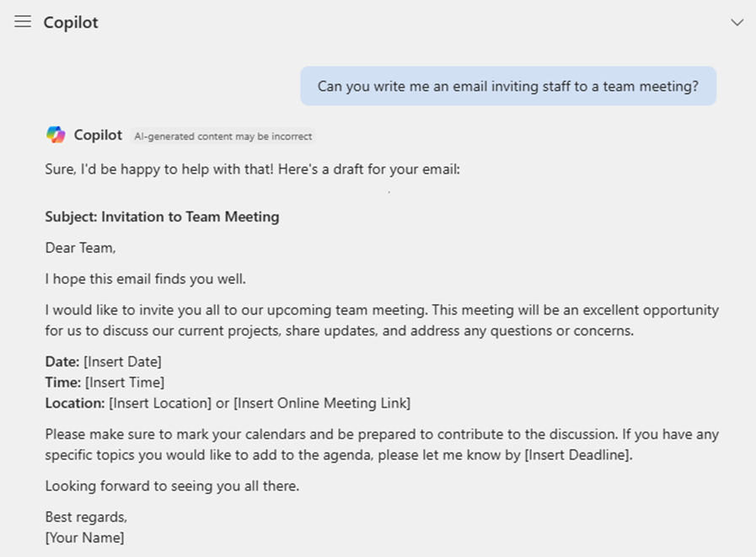Screen dimensions: 756x557
Task: Click the colorful Copilot logo icon
Action: (x=56, y=135)
